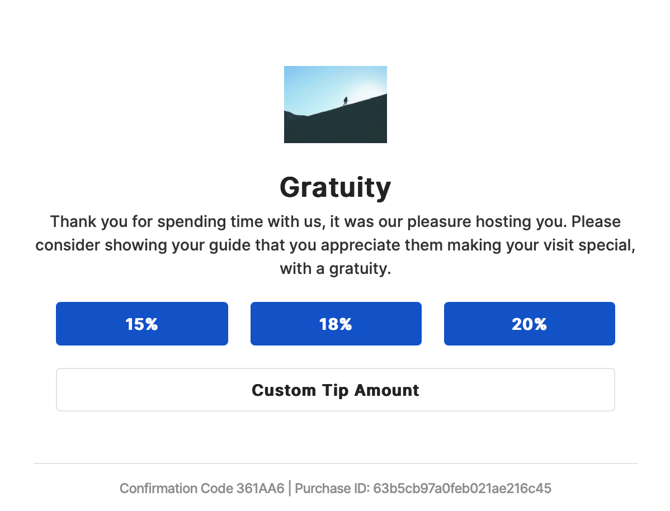Click the vertical bar separator in footer
Image resolution: width=670 pixels, height=511 pixels.
click(x=290, y=488)
